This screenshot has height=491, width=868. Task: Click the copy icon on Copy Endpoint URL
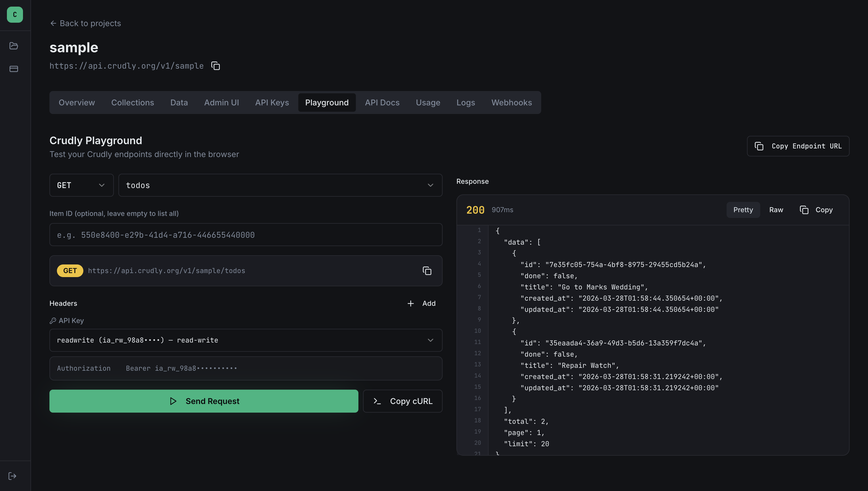click(759, 146)
